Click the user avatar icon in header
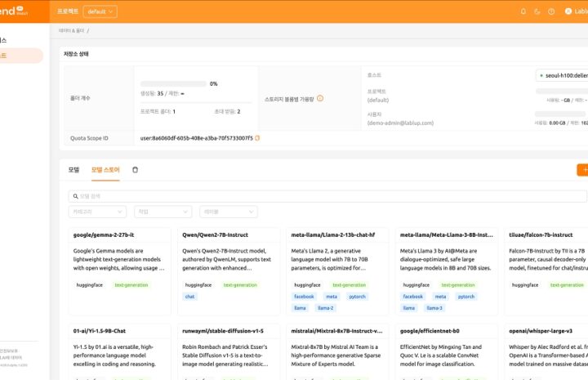This screenshot has width=588, height=380. [568, 11]
